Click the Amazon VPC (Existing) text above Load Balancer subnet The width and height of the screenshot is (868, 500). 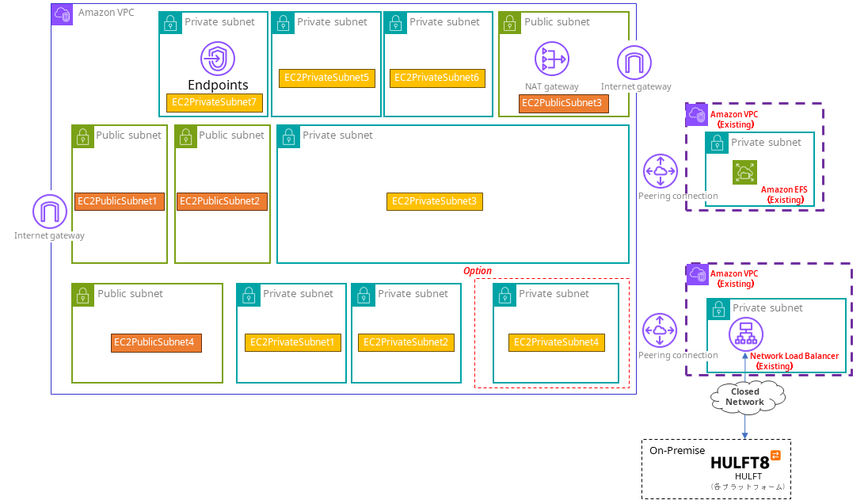(734, 279)
